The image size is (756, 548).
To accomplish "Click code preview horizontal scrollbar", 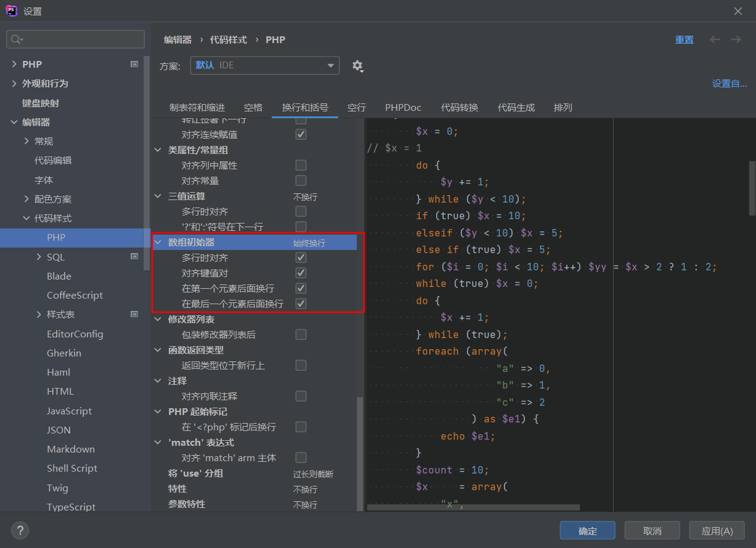I will 473,507.
